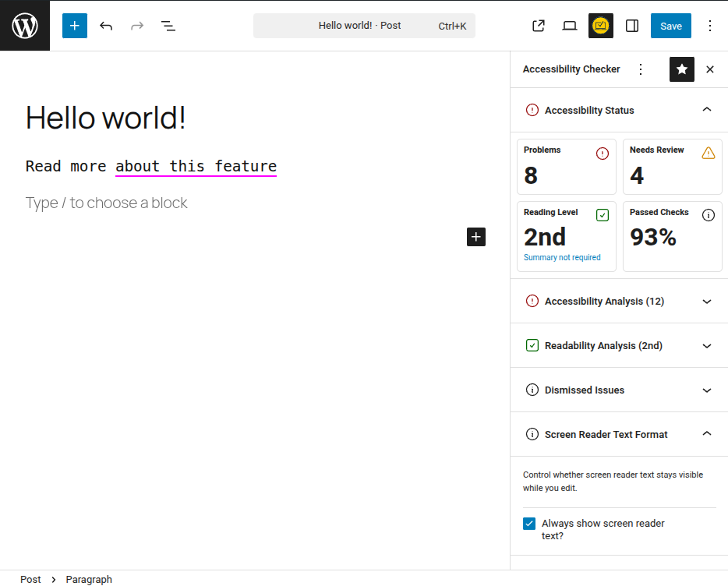Open the Document Overview list icon

pos(168,25)
